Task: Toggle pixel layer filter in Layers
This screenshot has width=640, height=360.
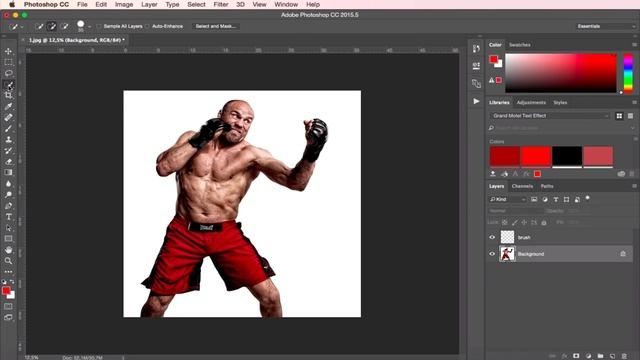Action: click(x=534, y=199)
